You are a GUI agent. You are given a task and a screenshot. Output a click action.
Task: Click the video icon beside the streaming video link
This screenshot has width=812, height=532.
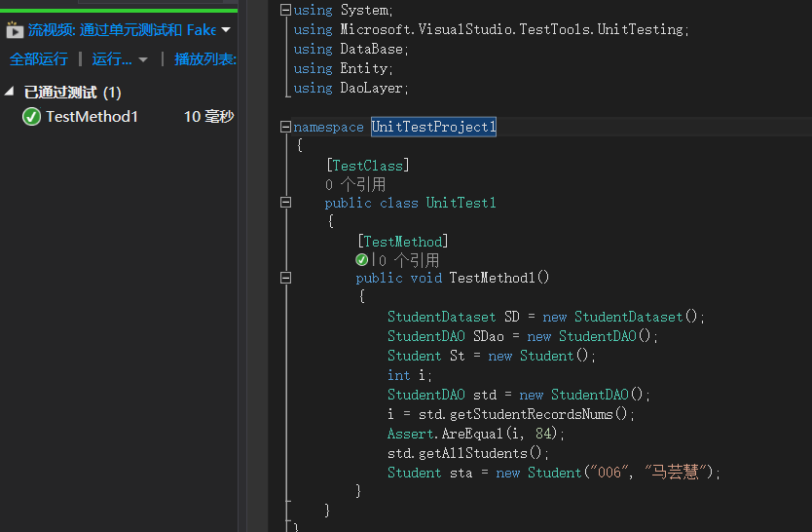(x=15, y=30)
